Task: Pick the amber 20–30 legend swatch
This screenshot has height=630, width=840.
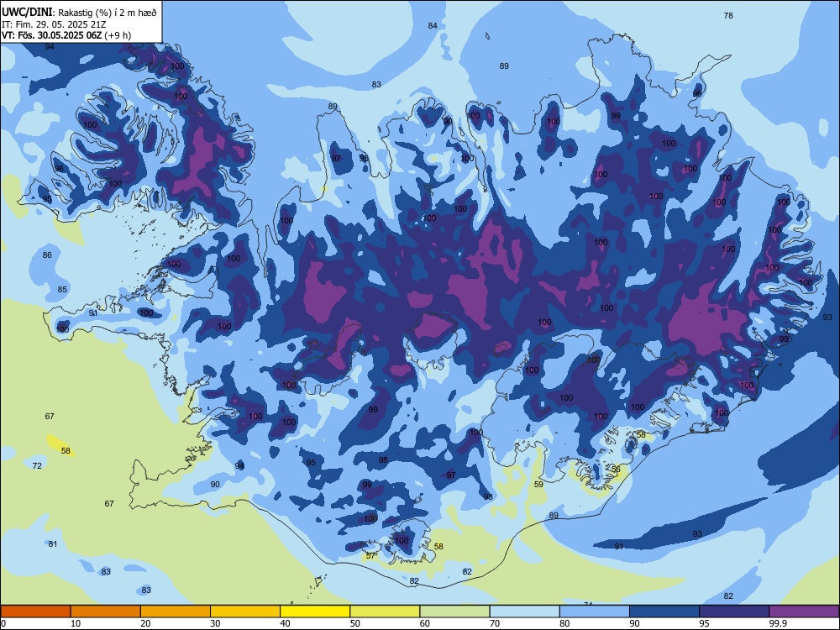Action: pos(176,612)
